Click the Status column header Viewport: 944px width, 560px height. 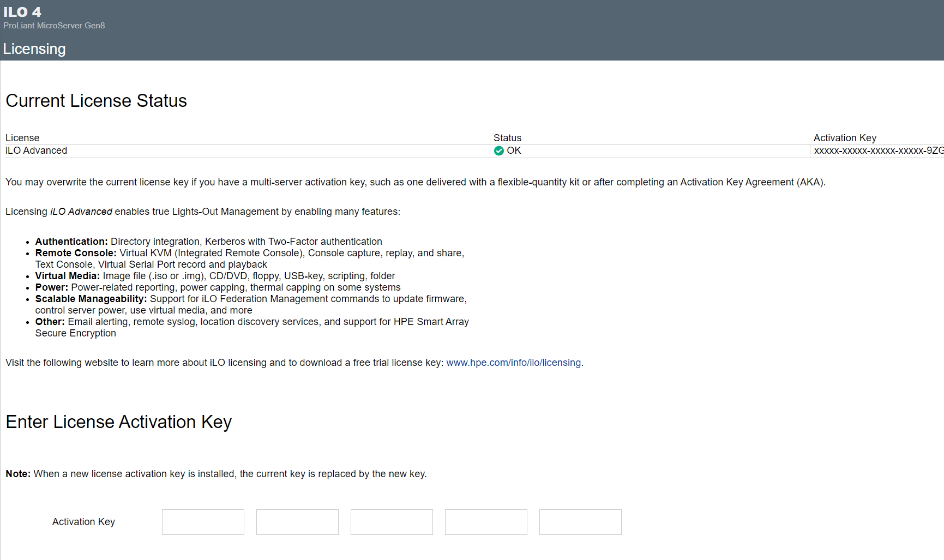pos(507,138)
